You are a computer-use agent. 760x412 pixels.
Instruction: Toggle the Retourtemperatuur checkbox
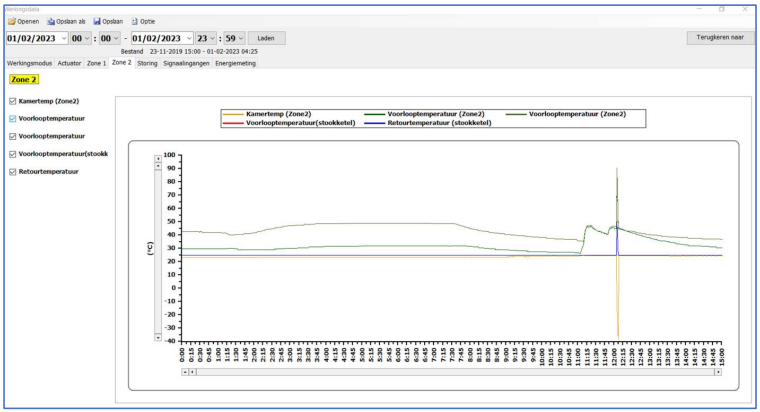tap(11, 171)
